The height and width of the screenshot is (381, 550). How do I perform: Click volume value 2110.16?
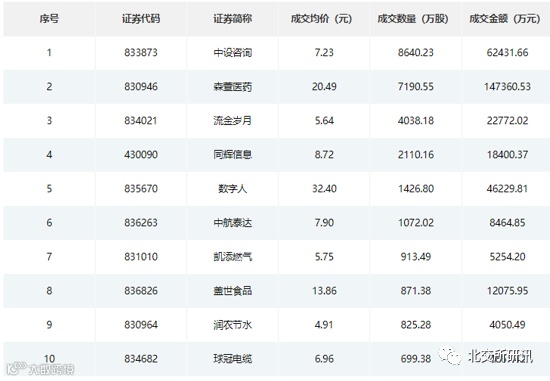416,155
